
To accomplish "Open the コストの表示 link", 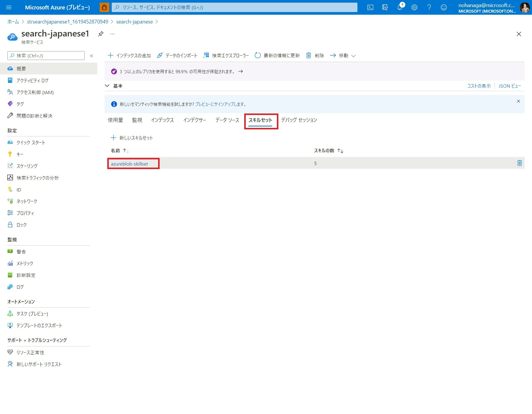I will [479, 86].
